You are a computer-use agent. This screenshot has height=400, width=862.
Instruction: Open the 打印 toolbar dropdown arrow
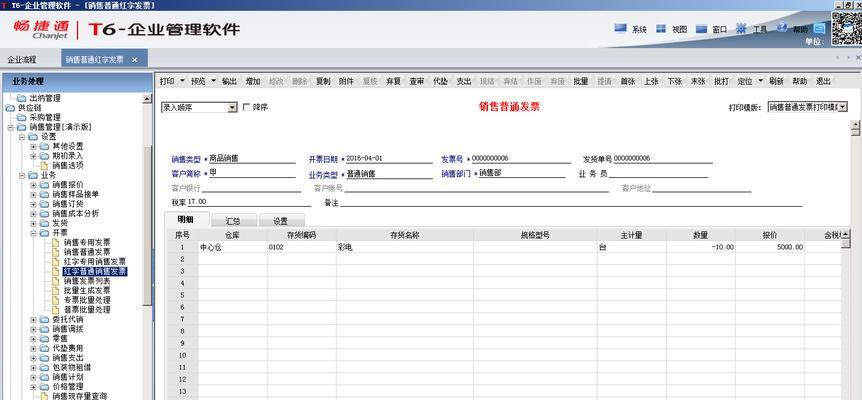(x=182, y=81)
